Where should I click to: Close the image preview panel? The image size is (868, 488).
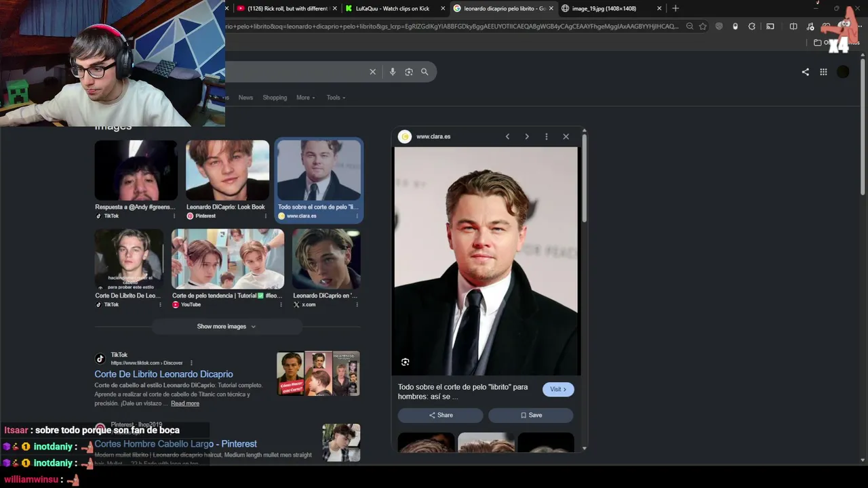pyautogui.click(x=566, y=136)
